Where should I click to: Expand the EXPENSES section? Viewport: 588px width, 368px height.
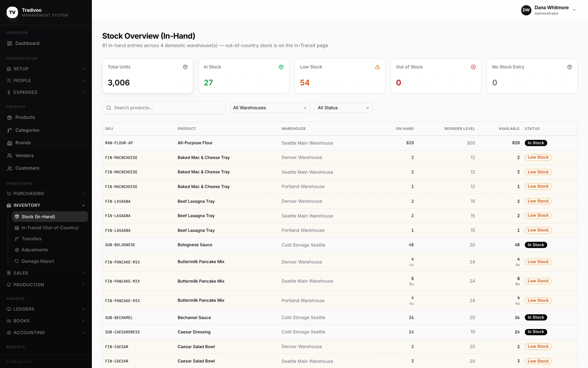(46, 92)
